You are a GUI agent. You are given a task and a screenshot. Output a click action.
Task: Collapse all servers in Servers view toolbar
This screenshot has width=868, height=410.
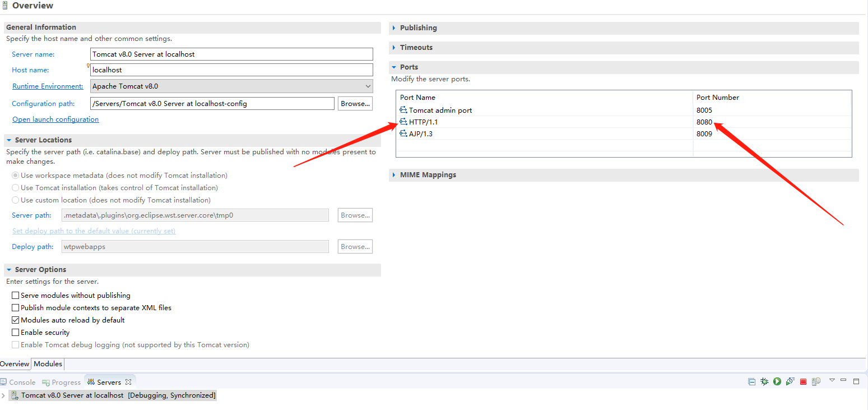(751, 381)
